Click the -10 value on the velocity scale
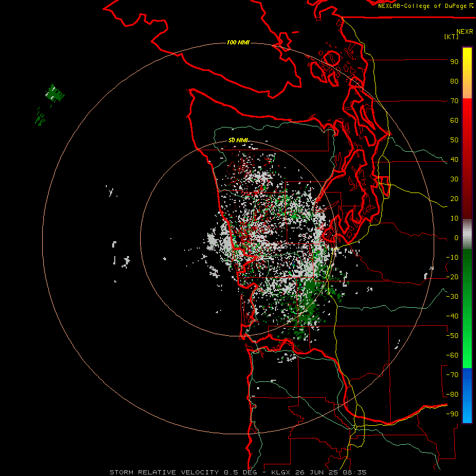Screen dimensions: 476x476 coord(452,258)
